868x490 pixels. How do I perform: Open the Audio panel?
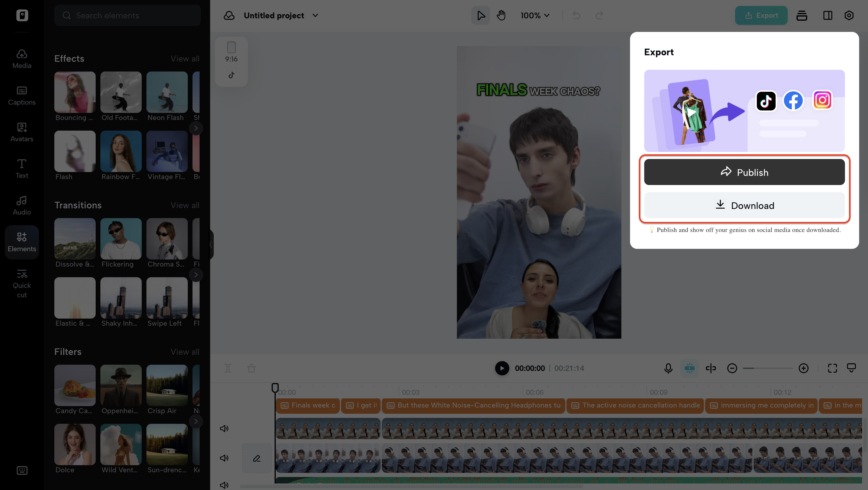21,205
